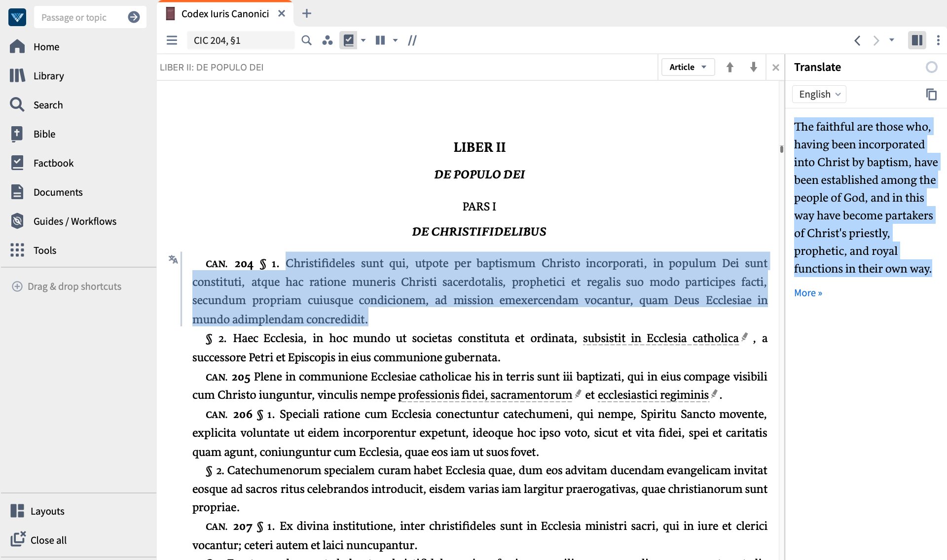
Task: Click the subsistit in Ecclesia catholica link
Action: click(x=660, y=338)
